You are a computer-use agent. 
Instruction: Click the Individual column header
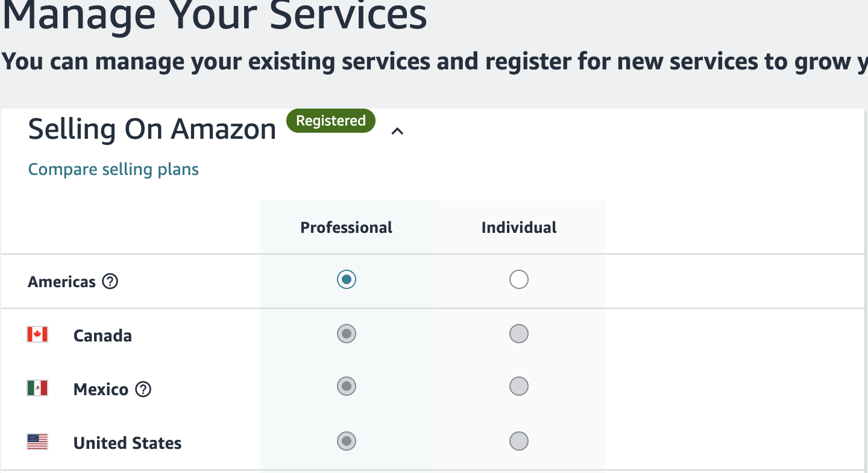click(x=518, y=227)
